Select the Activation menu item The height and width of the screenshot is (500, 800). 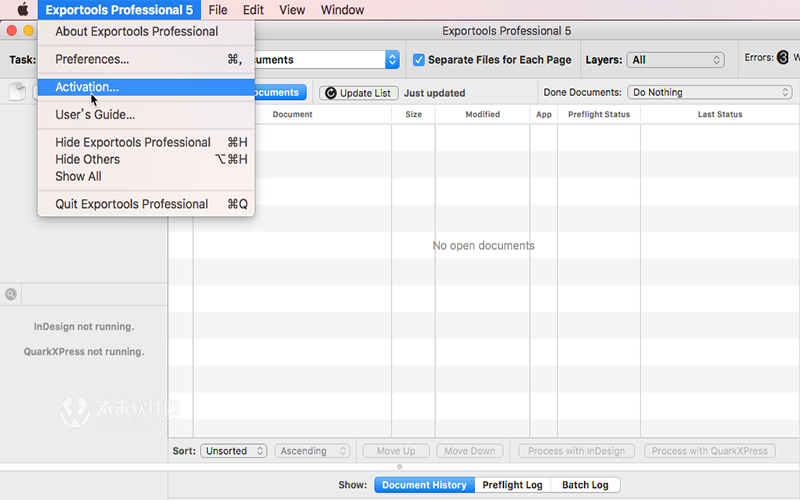pos(146,87)
